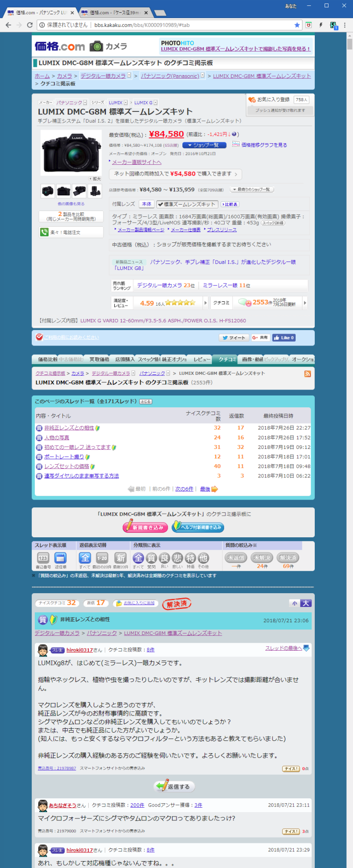Open the main product camera image
The width and height of the screenshot is (353, 868).
(72, 153)
